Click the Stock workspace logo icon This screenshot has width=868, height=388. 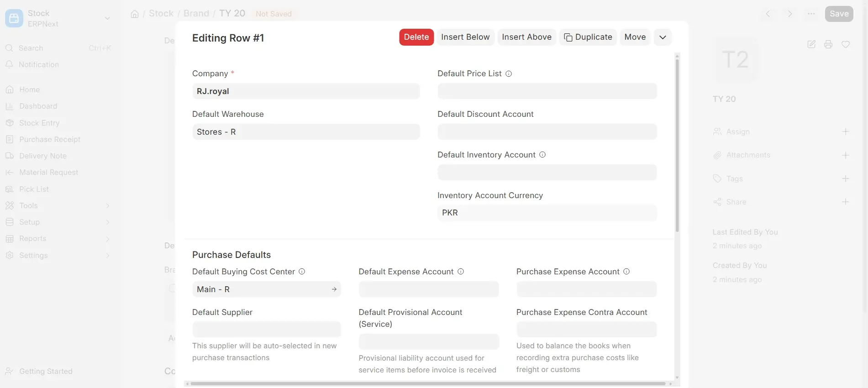14,18
